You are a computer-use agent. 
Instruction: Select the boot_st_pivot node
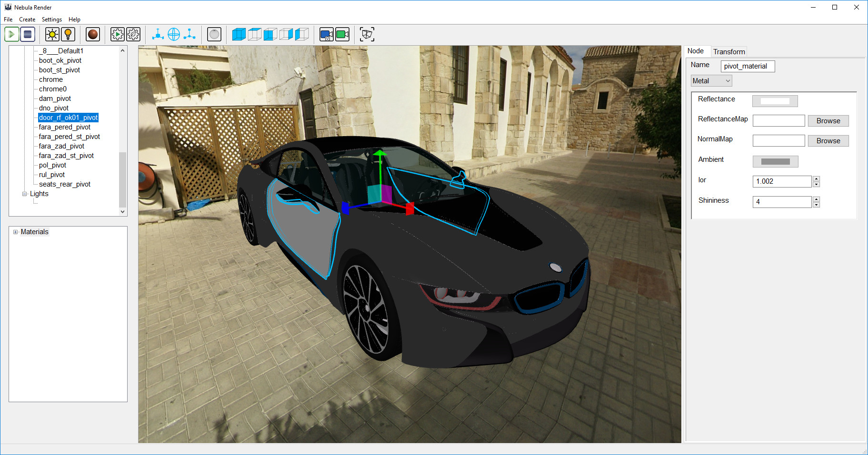click(x=60, y=70)
